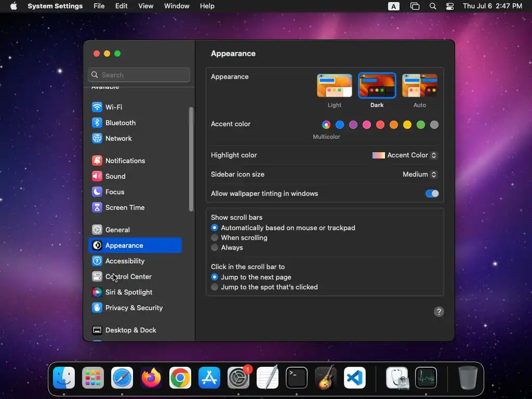532x399 pixels.
Task: Click System Settings icon in Dock
Action: click(238, 378)
